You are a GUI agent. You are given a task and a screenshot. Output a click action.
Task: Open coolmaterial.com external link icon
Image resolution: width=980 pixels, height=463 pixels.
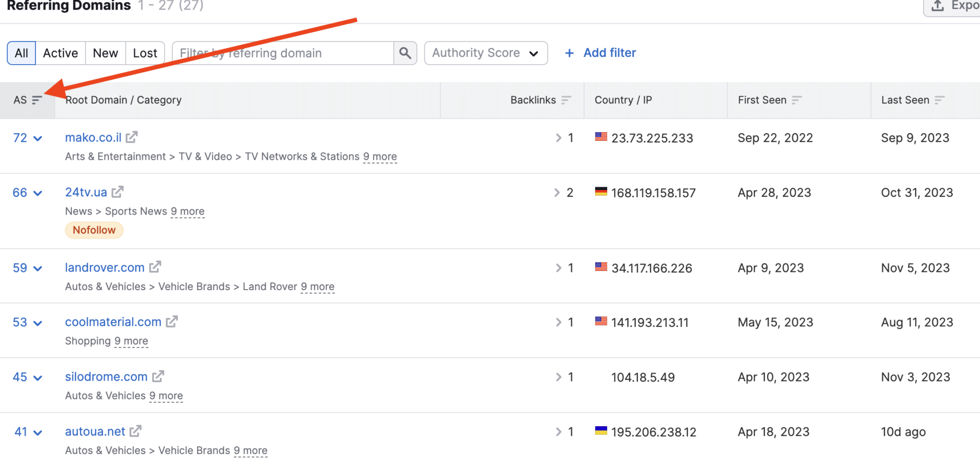point(172,322)
